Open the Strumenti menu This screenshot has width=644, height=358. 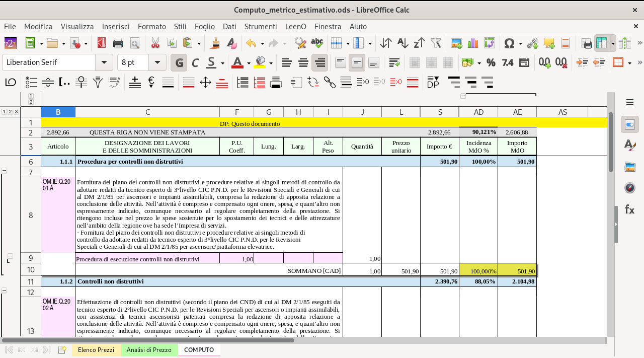pyautogui.click(x=261, y=26)
